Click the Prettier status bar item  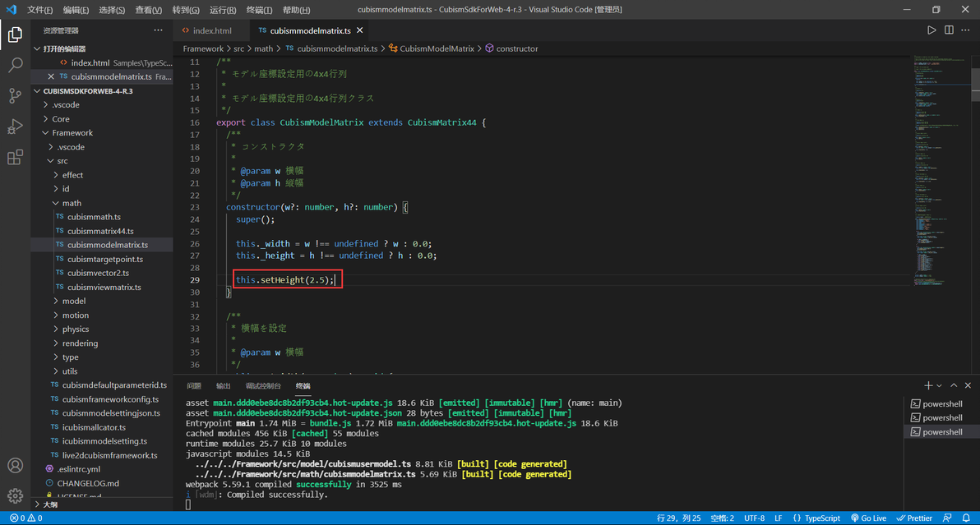(x=914, y=518)
